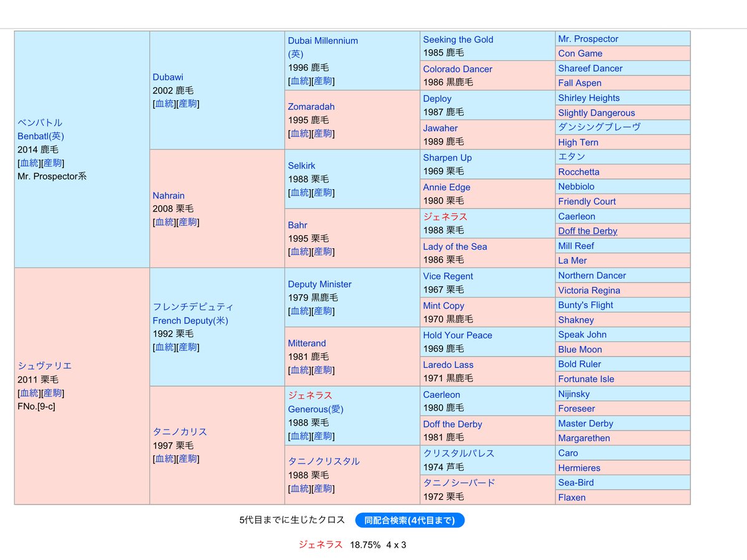The height and width of the screenshot is (560, 747).
Task: Open the Rocchetta link
Action: point(579,172)
